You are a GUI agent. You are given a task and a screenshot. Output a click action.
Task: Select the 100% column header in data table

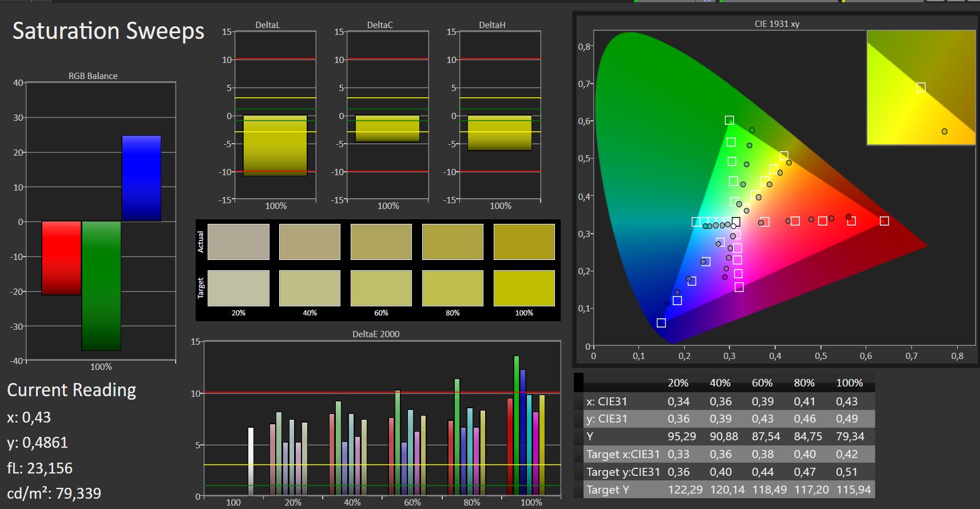tap(850, 383)
